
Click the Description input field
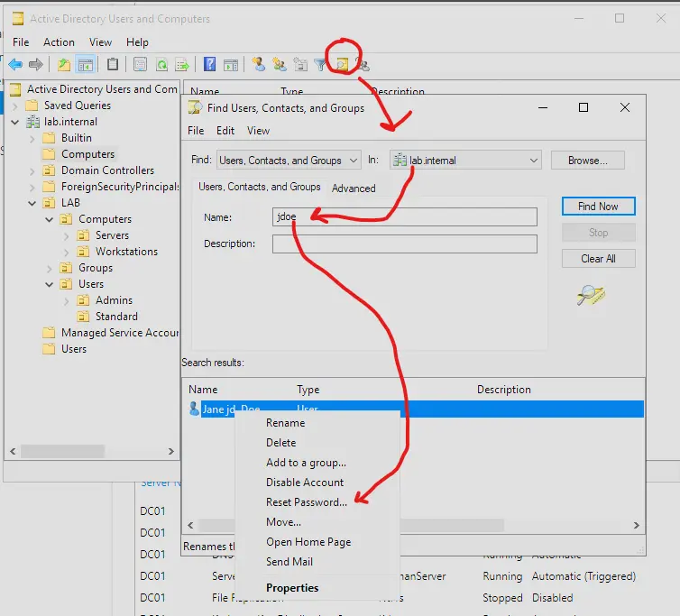pyautogui.click(x=405, y=244)
